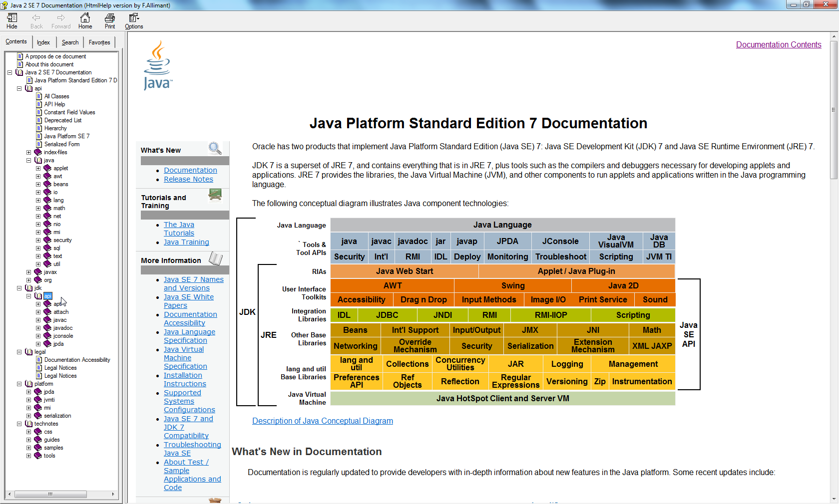Open the Documentation Contents link
Viewport: 839px width, 504px height.
[x=779, y=45]
